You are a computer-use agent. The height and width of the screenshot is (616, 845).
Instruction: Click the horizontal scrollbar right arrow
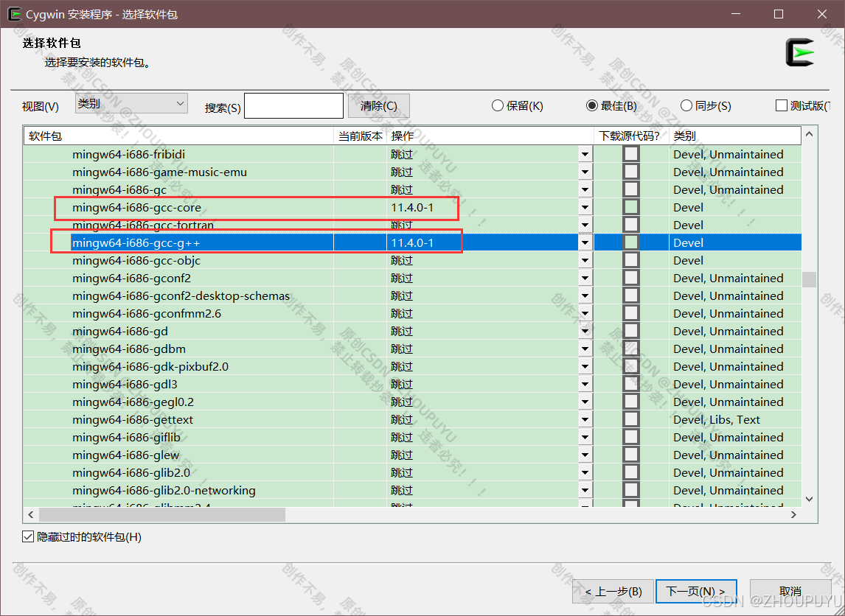point(793,515)
